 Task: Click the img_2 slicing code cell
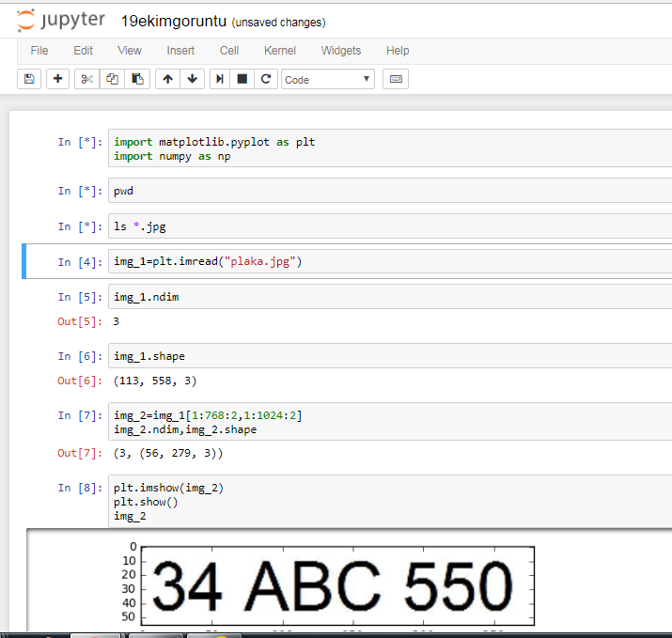pos(390,422)
